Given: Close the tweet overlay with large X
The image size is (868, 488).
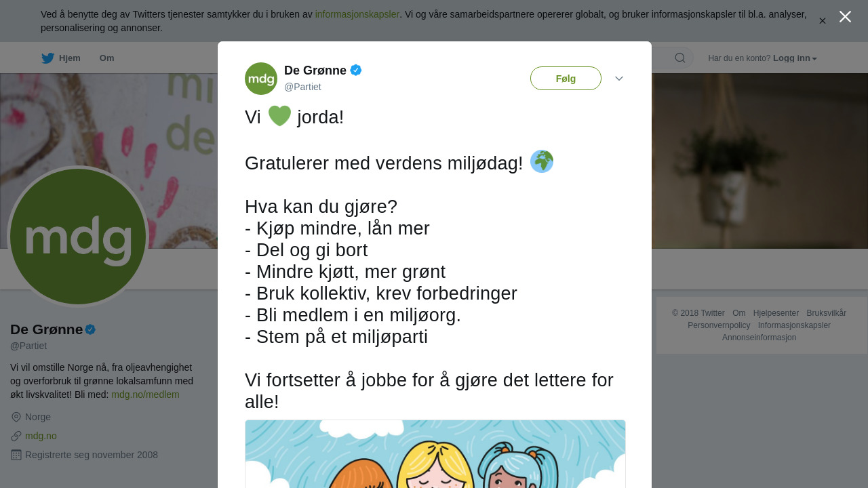Looking at the screenshot, I should (845, 16).
